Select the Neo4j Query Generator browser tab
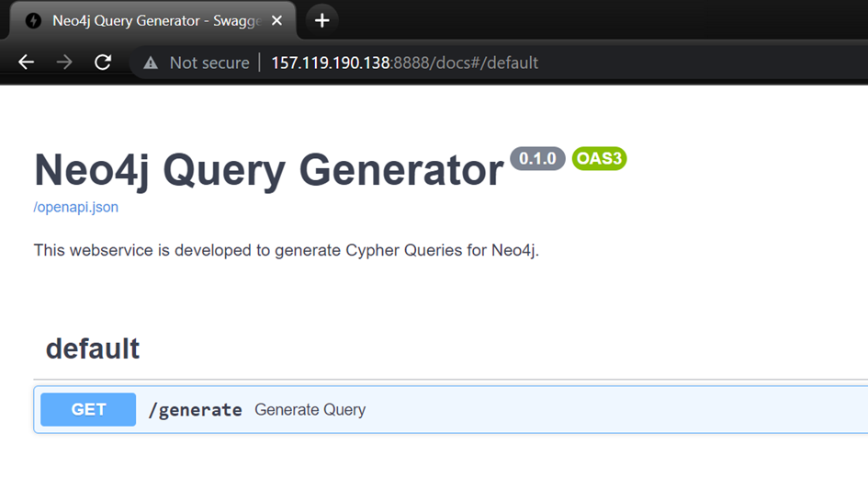The width and height of the screenshot is (868, 502). 153,21
